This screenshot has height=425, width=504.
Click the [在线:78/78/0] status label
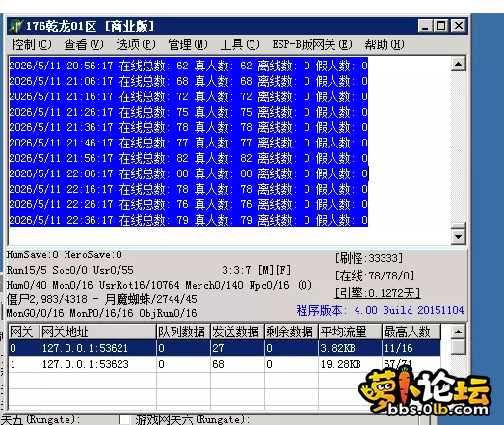coord(375,276)
